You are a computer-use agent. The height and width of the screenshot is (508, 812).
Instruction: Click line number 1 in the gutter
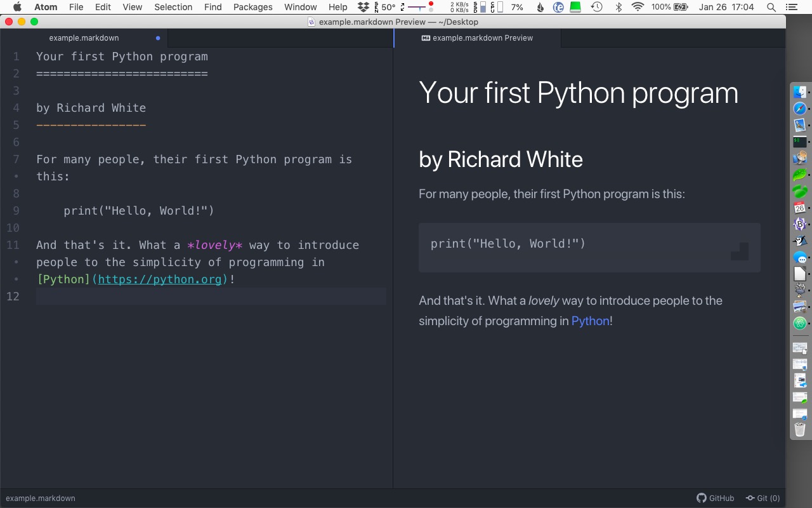tap(16, 57)
